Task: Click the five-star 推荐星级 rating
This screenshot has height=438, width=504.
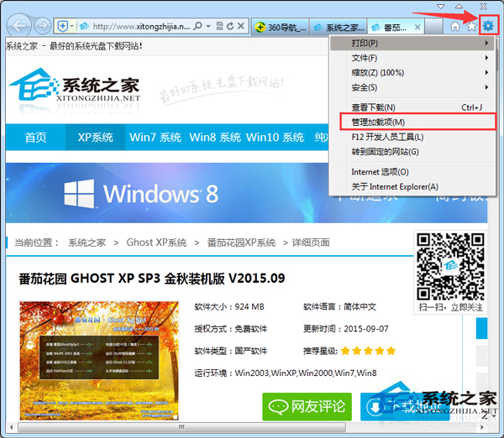Action: [369, 351]
